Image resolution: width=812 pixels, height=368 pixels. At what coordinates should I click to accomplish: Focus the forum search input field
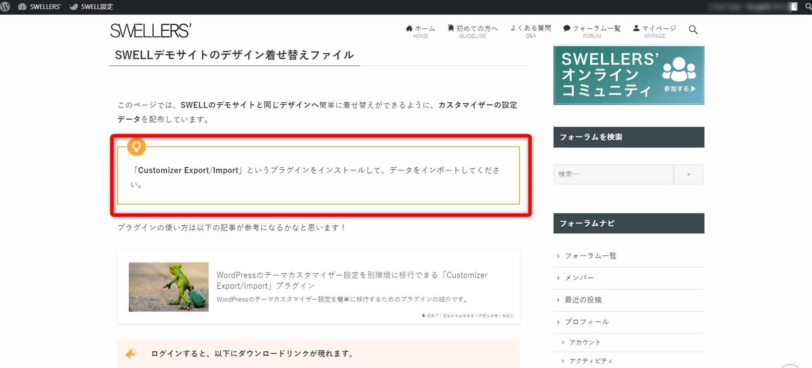tap(614, 174)
